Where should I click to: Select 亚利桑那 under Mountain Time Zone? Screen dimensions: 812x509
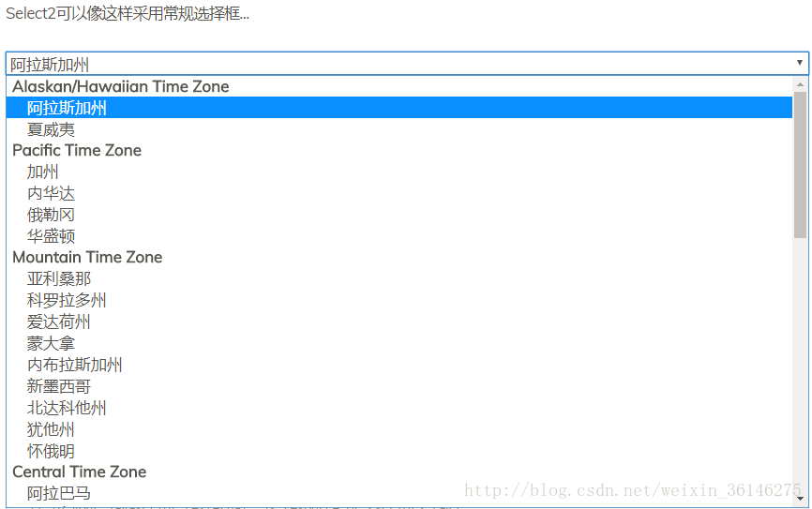click(59, 278)
